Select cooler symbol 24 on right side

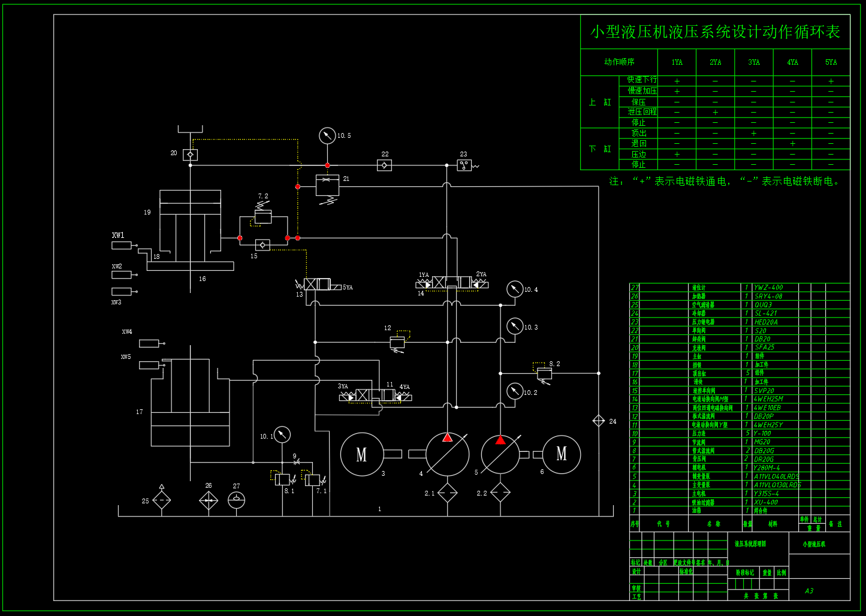599,421
